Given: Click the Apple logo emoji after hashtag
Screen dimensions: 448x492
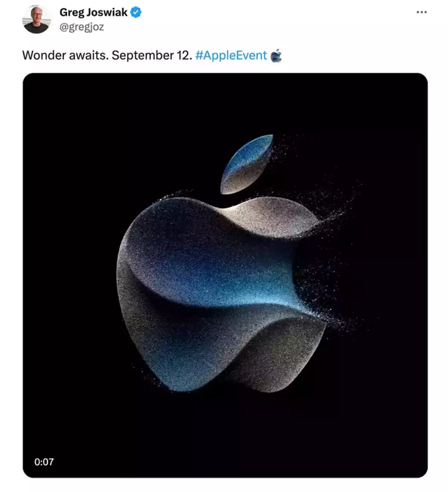Looking at the screenshot, I should pyautogui.click(x=276, y=56).
